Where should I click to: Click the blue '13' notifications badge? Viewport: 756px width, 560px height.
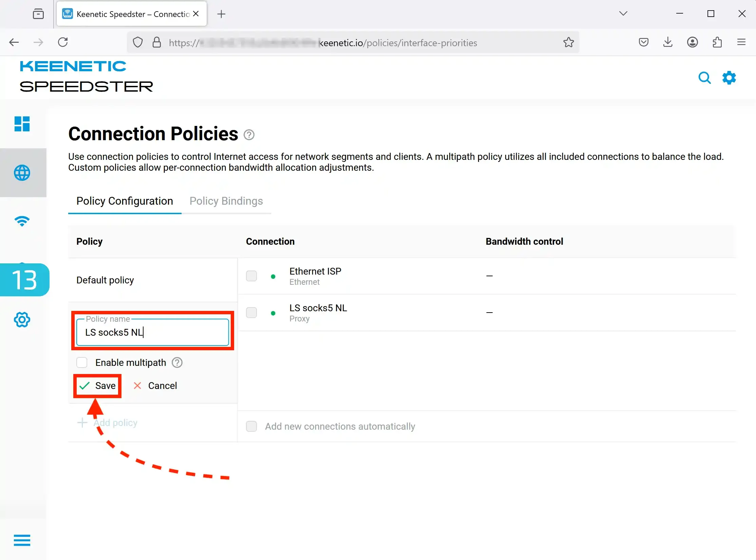click(24, 279)
